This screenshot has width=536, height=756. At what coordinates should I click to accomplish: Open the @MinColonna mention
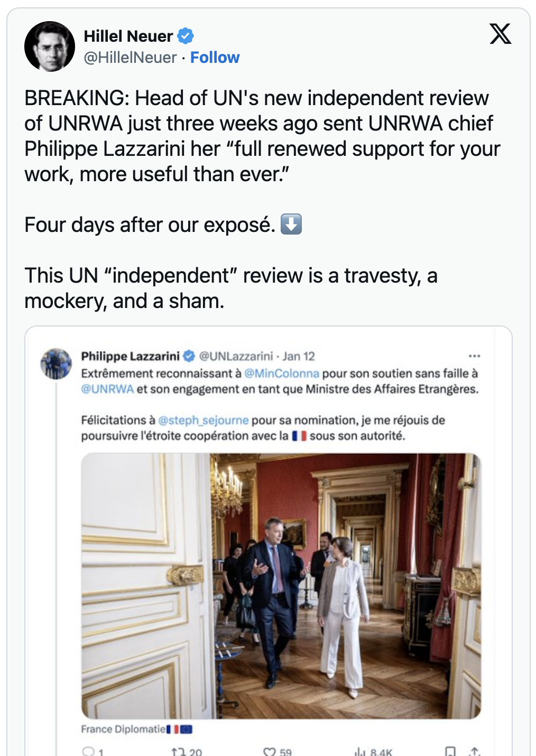tap(282, 374)
